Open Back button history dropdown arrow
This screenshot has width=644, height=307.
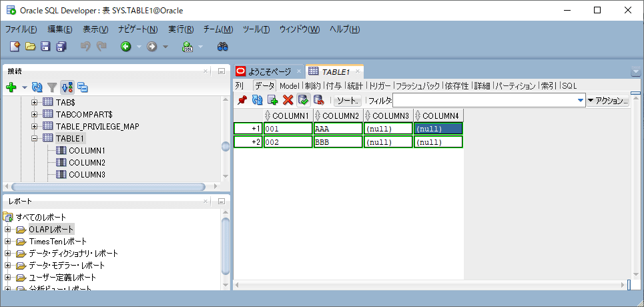(139, 47)
